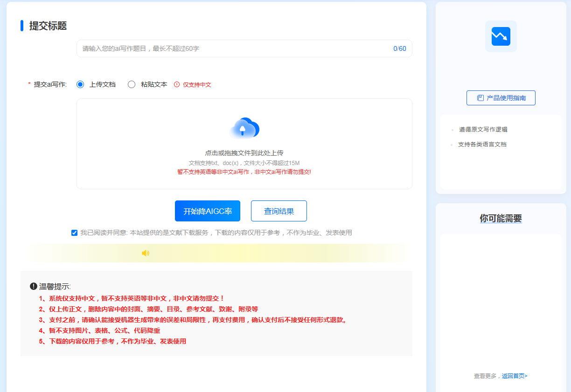This screenshot has width=571, height=392.
Task: Click the 点击或拖拽文件到此处上传 text
Action: tap(244, 153)
